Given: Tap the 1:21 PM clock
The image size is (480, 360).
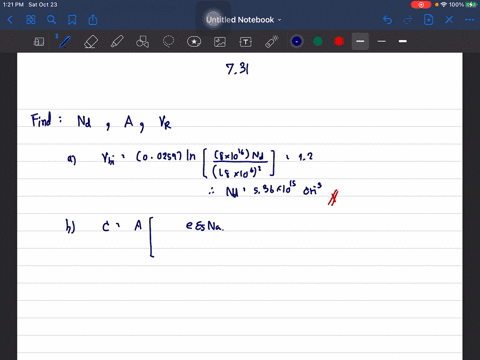Looking at the screenshot, I should 13,5.
